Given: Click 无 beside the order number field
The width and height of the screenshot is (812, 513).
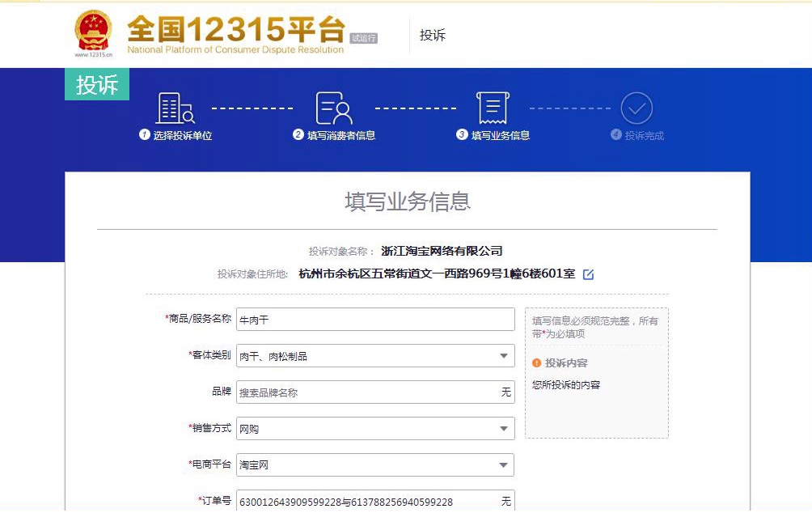Looking at the screenshot, I should pyautogui.click(x=507, y=501).
